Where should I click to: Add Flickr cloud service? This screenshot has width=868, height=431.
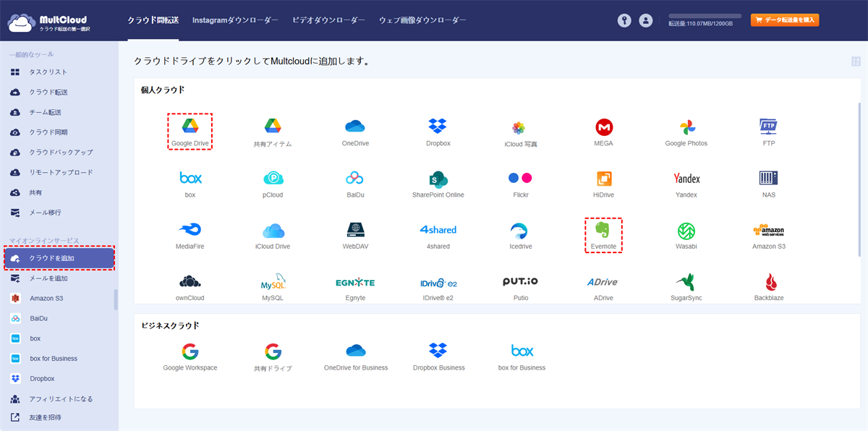(x=520, y=184)
